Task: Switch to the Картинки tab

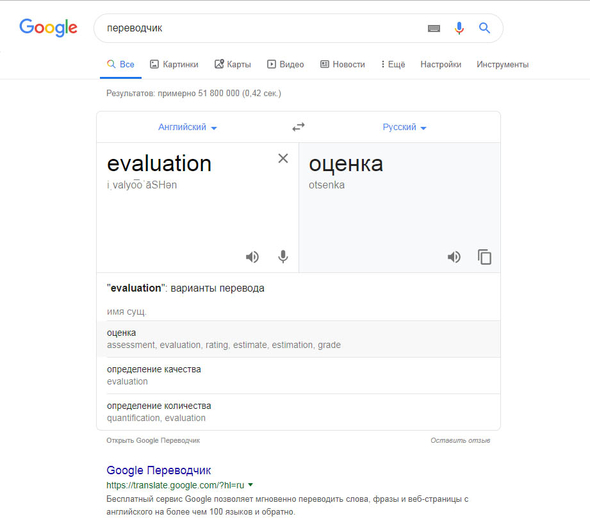Action: [174, 64]
